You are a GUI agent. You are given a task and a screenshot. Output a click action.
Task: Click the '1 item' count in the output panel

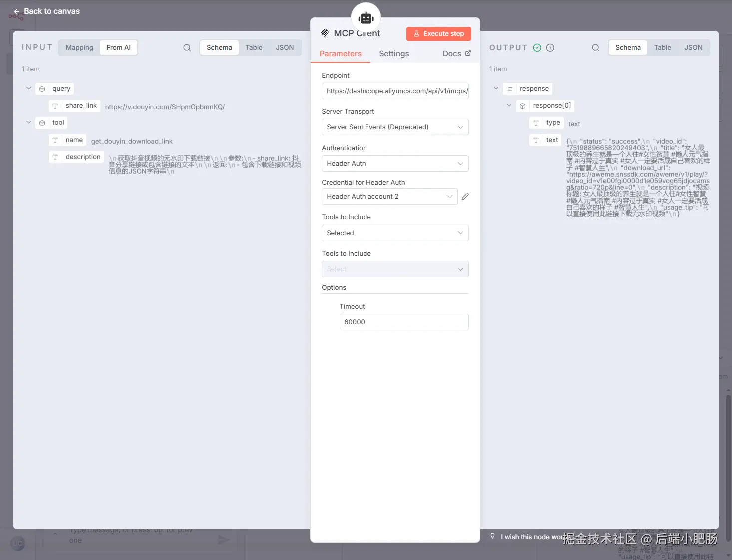498,69
